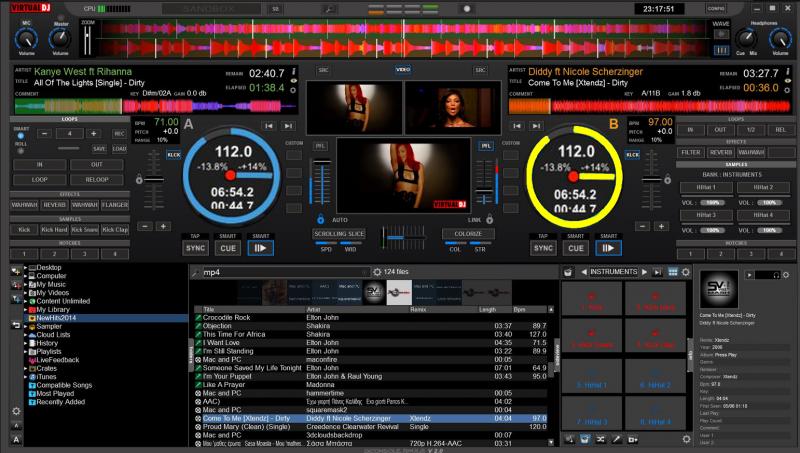Click the shuffle icon below sampler pads

click(x=601, y=439)
